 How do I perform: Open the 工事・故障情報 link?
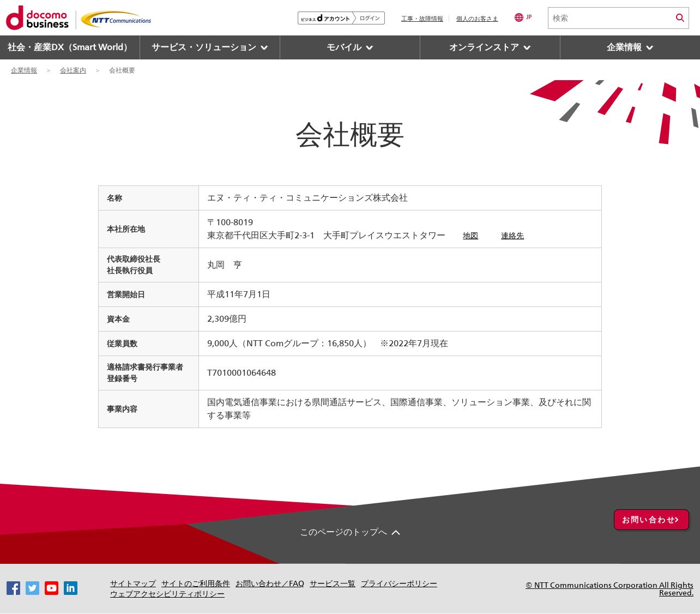[x=422, y=19]
